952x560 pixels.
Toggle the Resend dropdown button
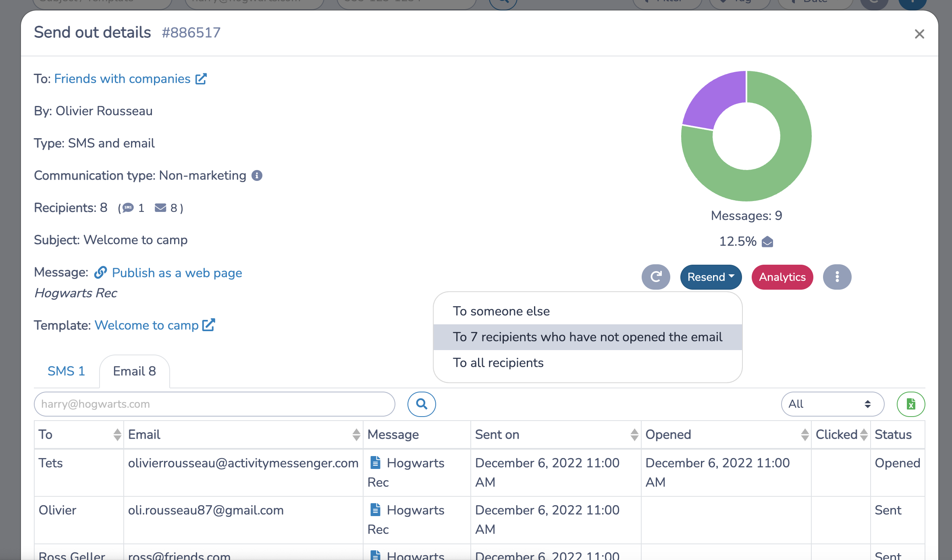[x=711, y=277]
